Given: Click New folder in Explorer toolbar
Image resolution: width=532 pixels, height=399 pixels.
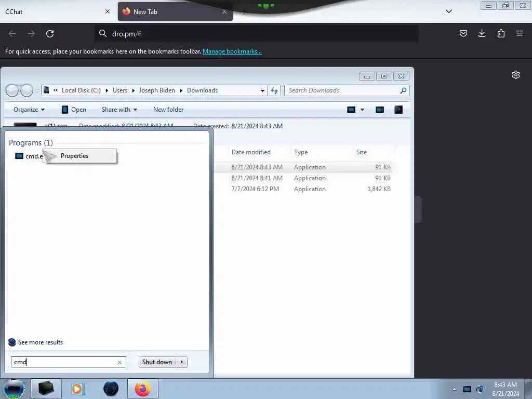Looking at the screenshot, I should (x=168, y=110).
